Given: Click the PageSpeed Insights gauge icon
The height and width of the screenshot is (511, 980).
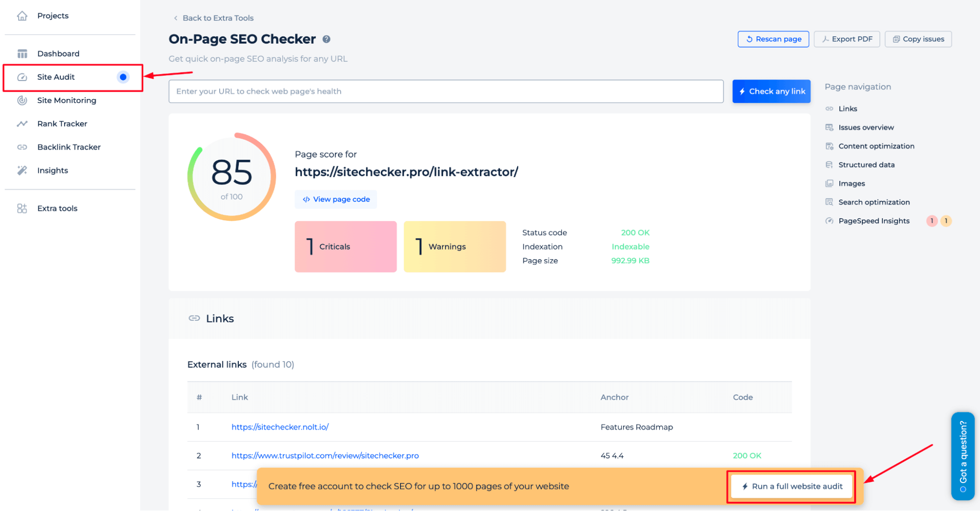Looking at the screenshot, I should (829, 221).
